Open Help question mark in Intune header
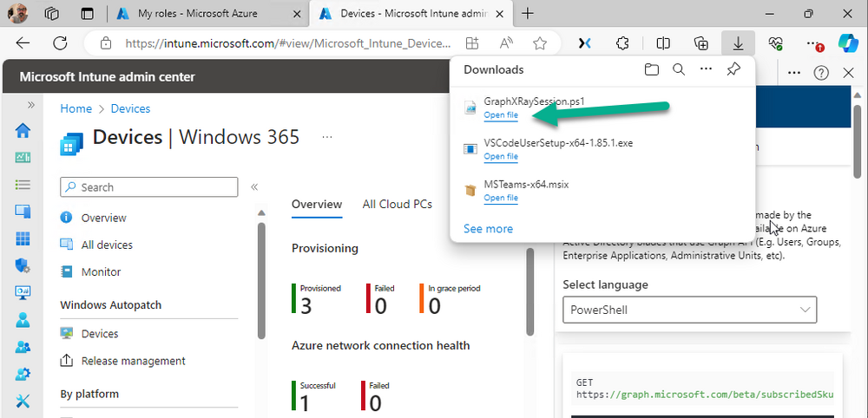Image resolution: width=868 pixels, height=418 pixels. tap(821, 73)
